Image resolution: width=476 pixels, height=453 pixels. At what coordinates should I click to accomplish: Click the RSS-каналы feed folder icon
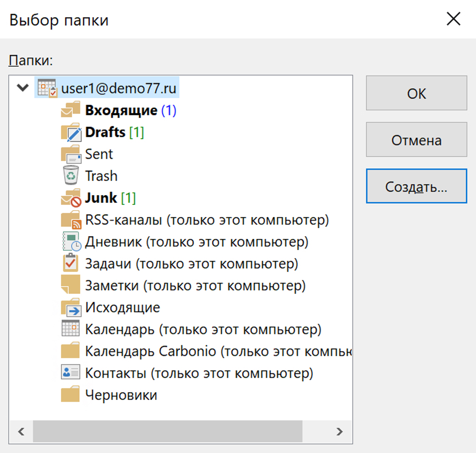coord(71,220)
